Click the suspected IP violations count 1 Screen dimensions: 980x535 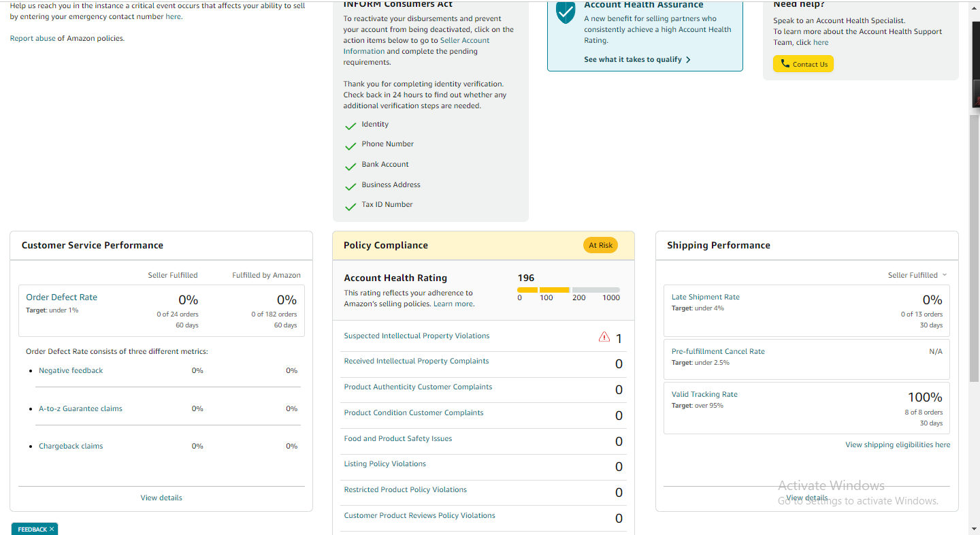tap(619, 338)
